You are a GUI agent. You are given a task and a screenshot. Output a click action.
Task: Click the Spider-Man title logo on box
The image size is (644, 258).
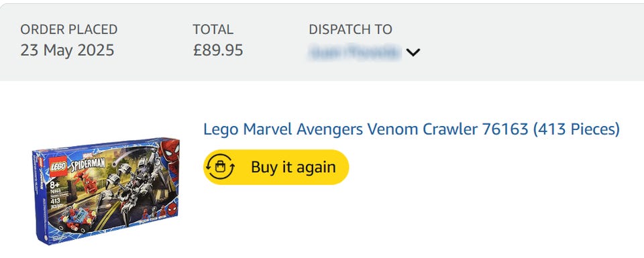(x=87, y=164)
